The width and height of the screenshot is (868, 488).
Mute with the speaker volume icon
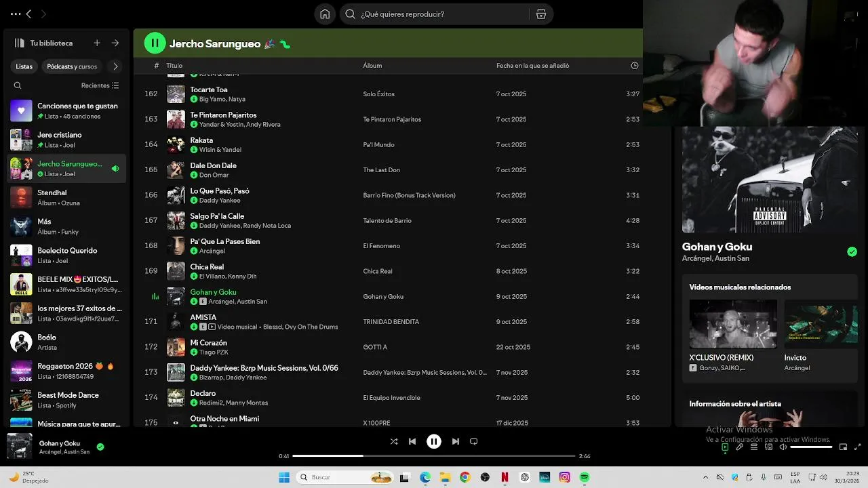pos(783,447)
